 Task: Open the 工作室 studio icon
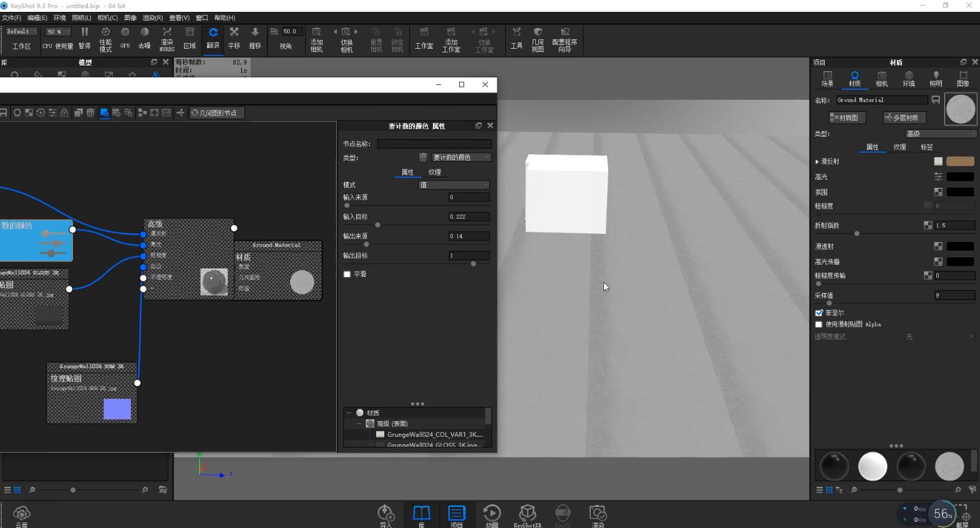click(424, 32)
